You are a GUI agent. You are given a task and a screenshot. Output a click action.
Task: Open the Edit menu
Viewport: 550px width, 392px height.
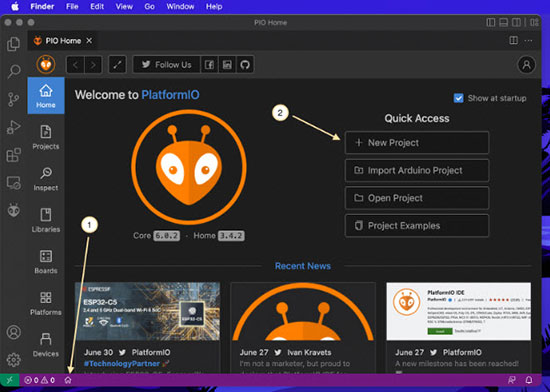(x=97, y=7)
